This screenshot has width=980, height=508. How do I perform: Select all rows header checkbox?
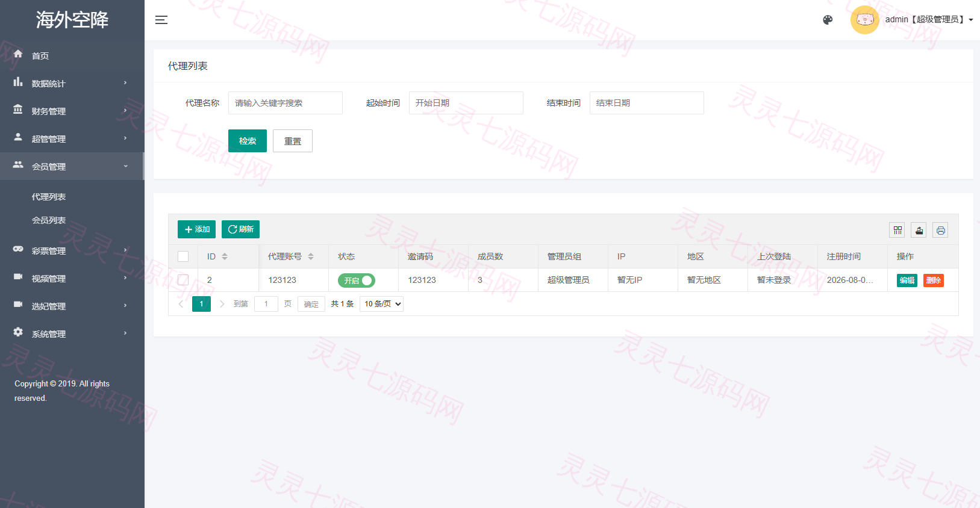[x=183, y=256]
